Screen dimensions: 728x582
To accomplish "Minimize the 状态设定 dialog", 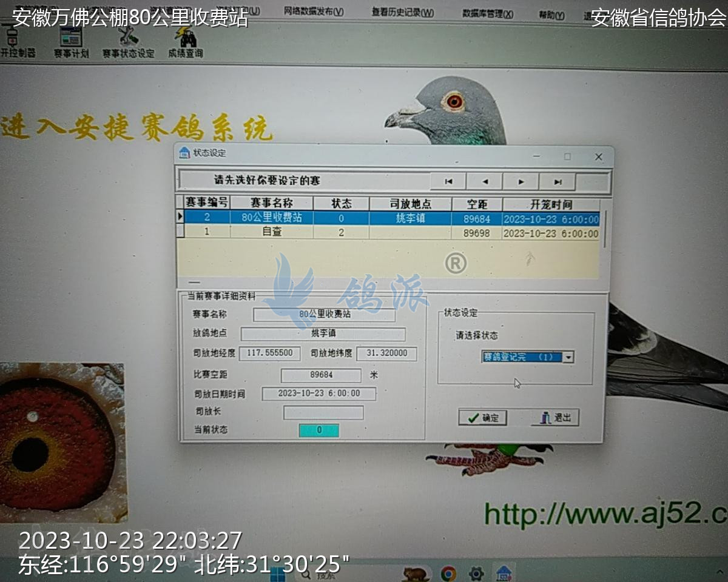I will (x=537, y=156).
